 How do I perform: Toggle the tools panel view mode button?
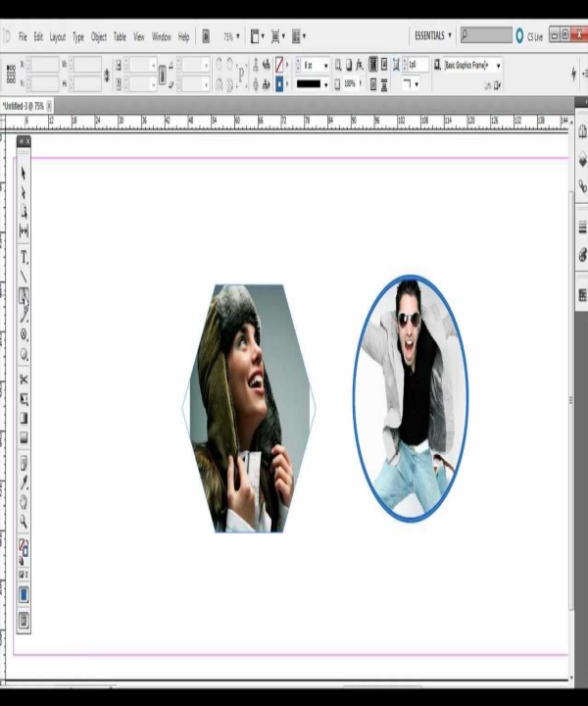point(24,621)
